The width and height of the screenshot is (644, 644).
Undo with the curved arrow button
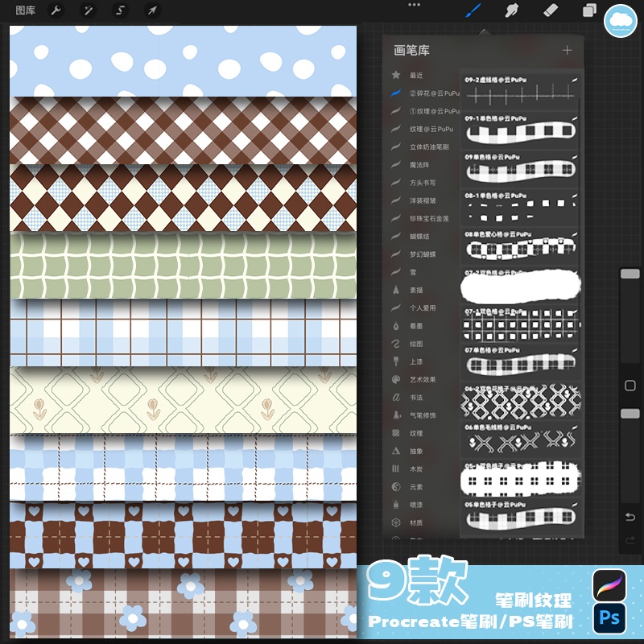(630, 517)
